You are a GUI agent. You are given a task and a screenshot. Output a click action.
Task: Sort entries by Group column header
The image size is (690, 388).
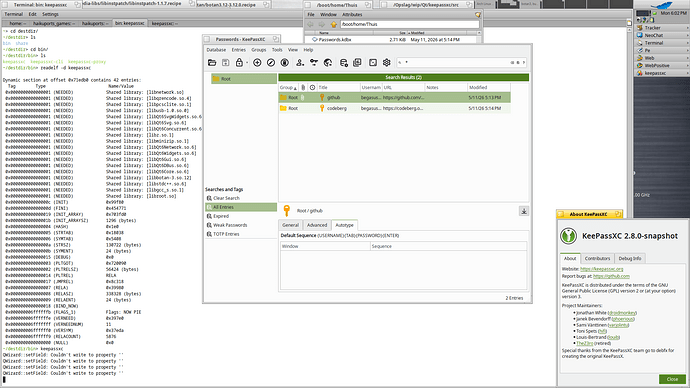tap(288, 88)
